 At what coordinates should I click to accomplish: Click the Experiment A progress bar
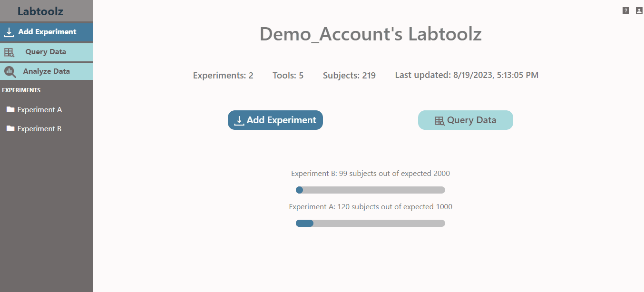(x=371, y=224)
